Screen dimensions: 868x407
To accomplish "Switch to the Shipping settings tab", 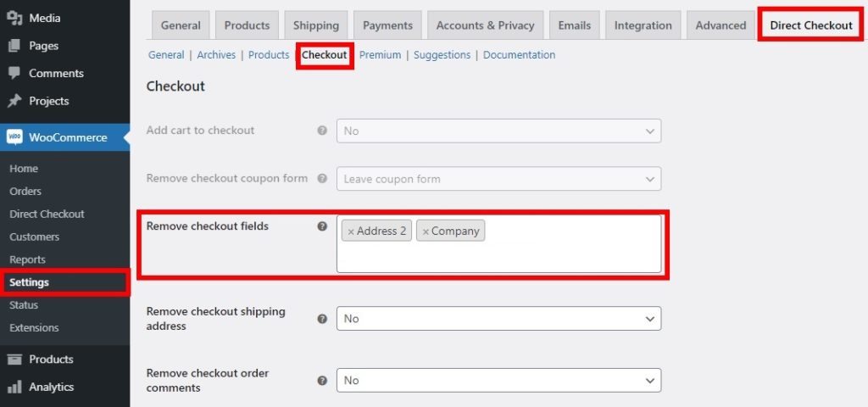I will coord(316,25).
